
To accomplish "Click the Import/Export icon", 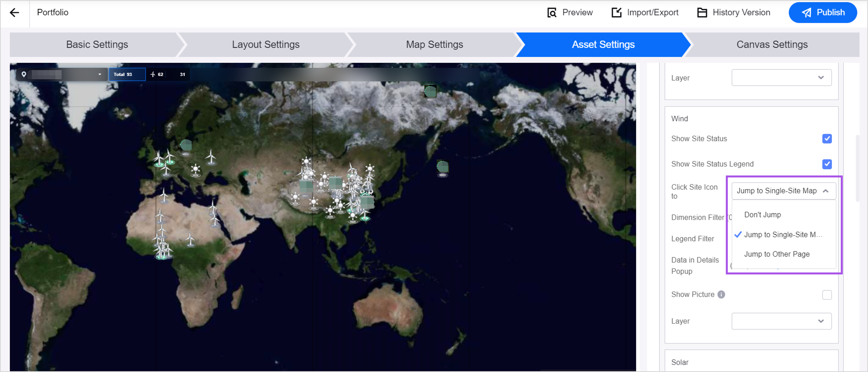I will 616,13.
